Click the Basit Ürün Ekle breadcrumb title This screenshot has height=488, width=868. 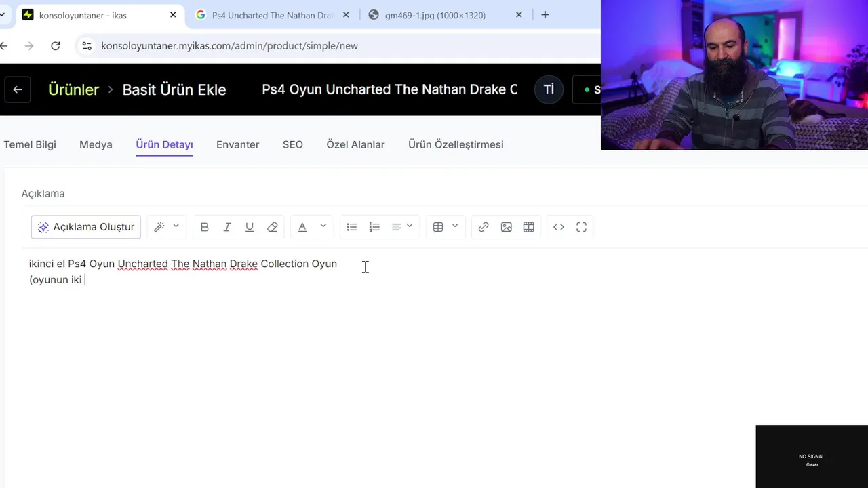coord(174,89)
